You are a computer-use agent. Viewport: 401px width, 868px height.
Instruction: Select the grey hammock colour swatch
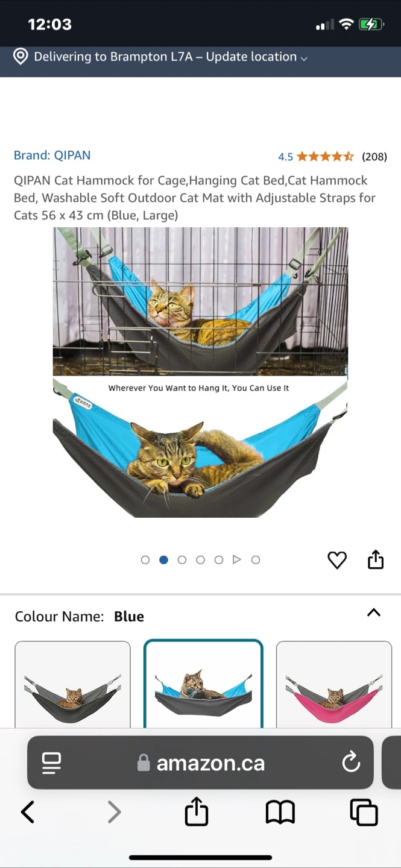coord(72,685)
